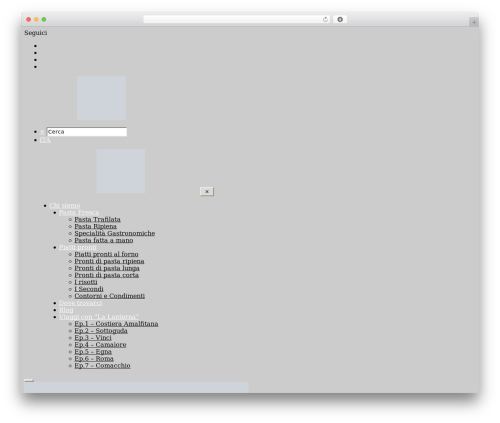Click the second logo image above menu
500x423 pixels.
coord(121,171)
